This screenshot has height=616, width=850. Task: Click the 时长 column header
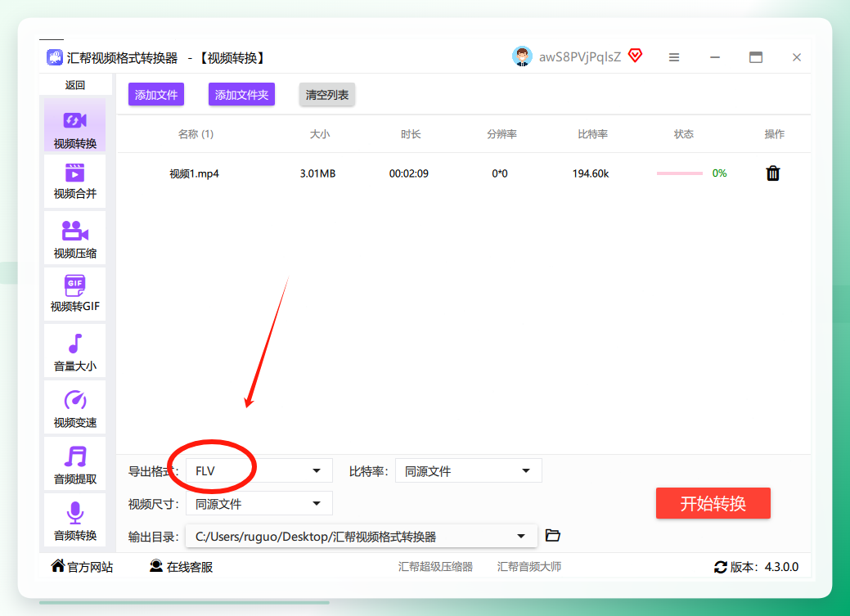pyautogui.click(x=411, y=134)
